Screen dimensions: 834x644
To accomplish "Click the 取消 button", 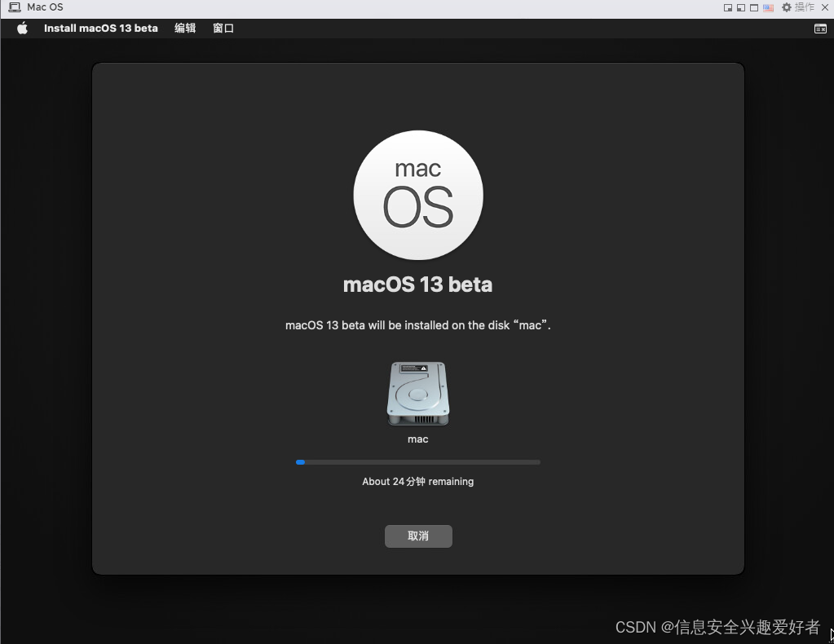I will click(418, 536).
